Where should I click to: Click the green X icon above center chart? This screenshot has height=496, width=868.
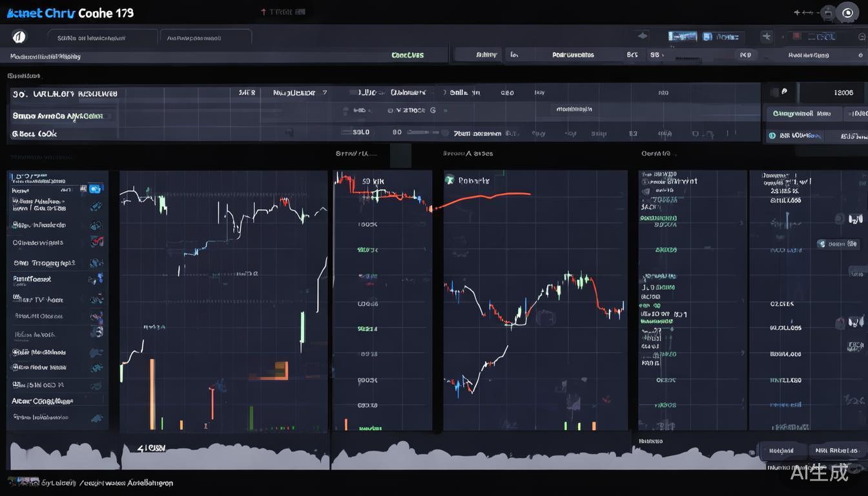[x=449, y=180]
